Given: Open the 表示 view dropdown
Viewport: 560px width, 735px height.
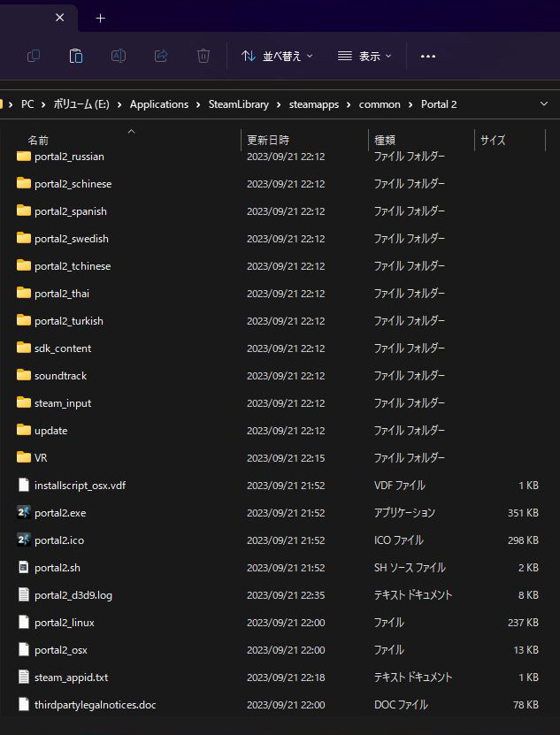Looking at the screenshot, I should click(364, 57).
